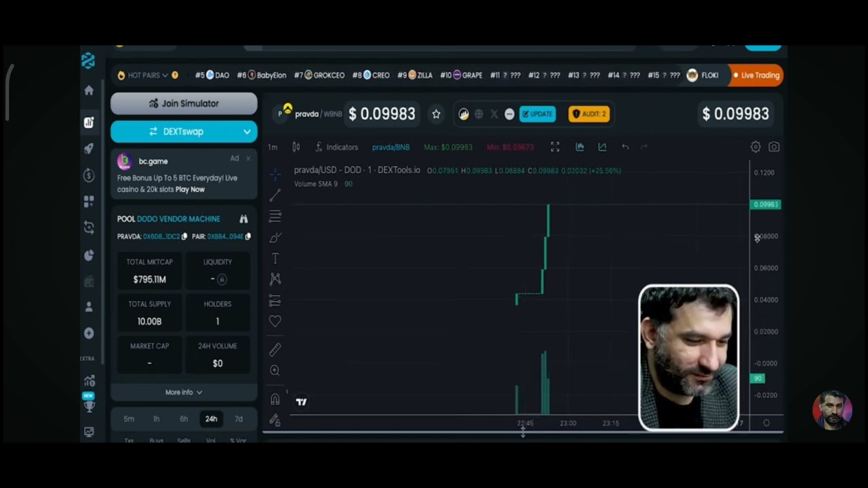Select the trend line drawing tool
This screenshot has width=868, height=488.
[x=275, y=196]
